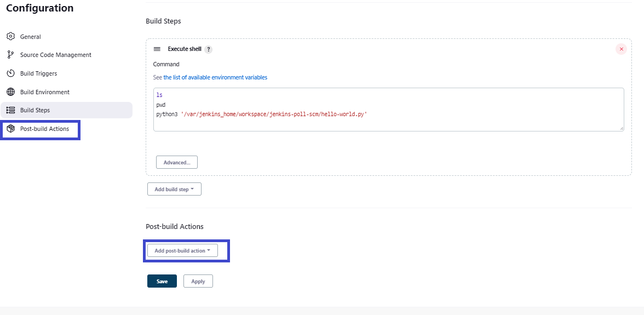Open the list of available environment variables
The image size is (644, 315).
[x=215, y=77]
